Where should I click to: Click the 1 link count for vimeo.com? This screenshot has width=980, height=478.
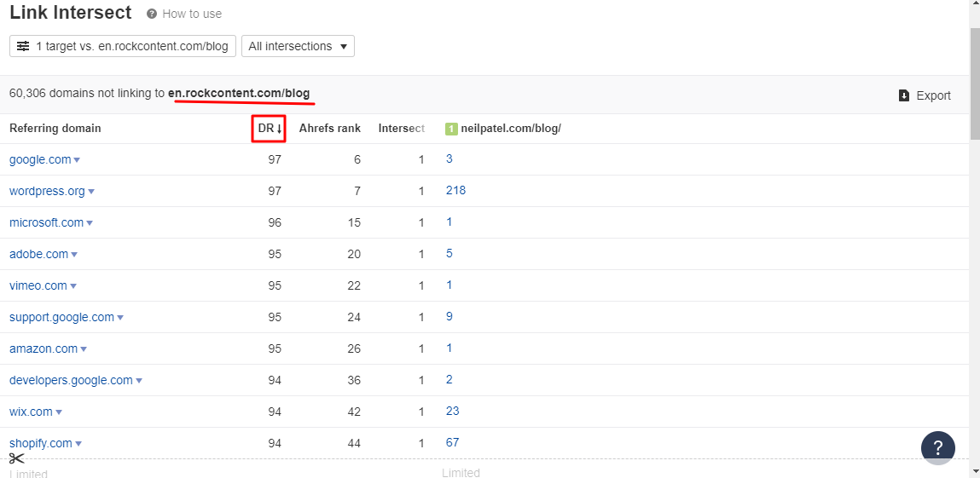tap(449, 285)
